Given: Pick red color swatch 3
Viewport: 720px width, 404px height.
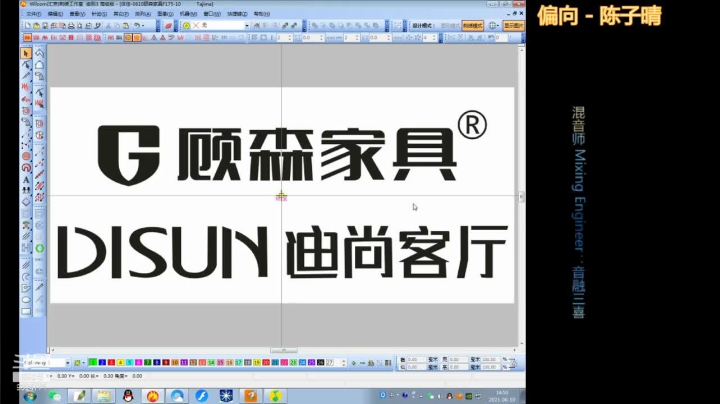Looking at the screenshot, I should [x=111, y=363].
